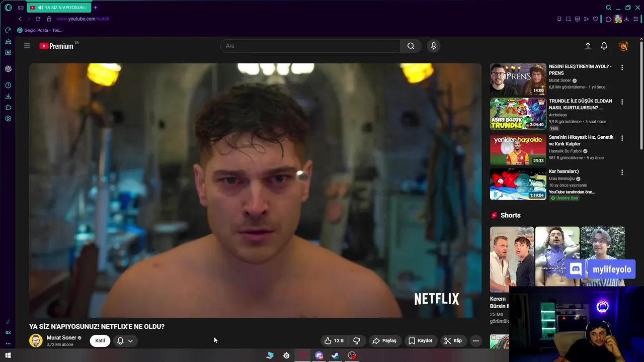Dislike the video with thumbs down
This screenshot has height=362, width=644.
(357, 340)
